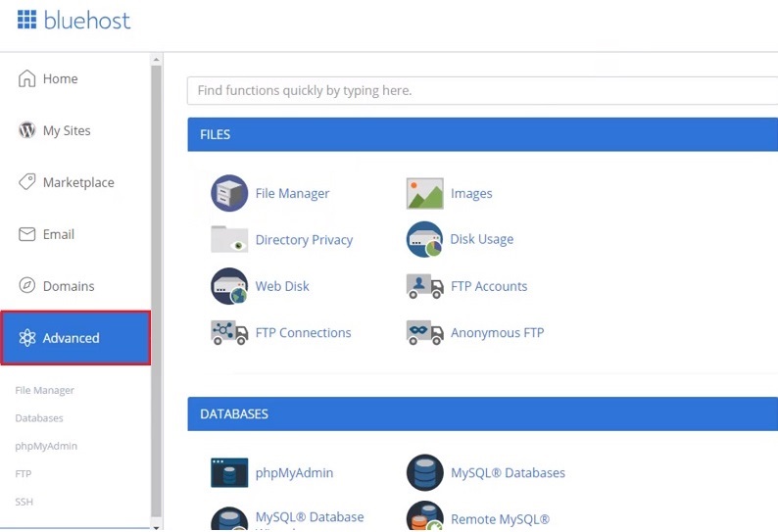Click the FTP Connections truck icon
This screenshot has height=532, width=778.
pos(229,333)
